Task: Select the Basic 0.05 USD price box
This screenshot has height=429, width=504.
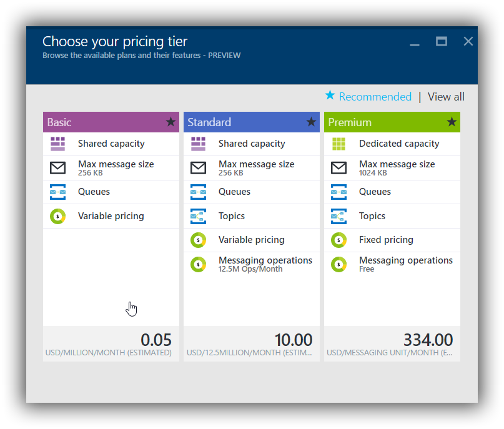Action: tap(111, 344)
